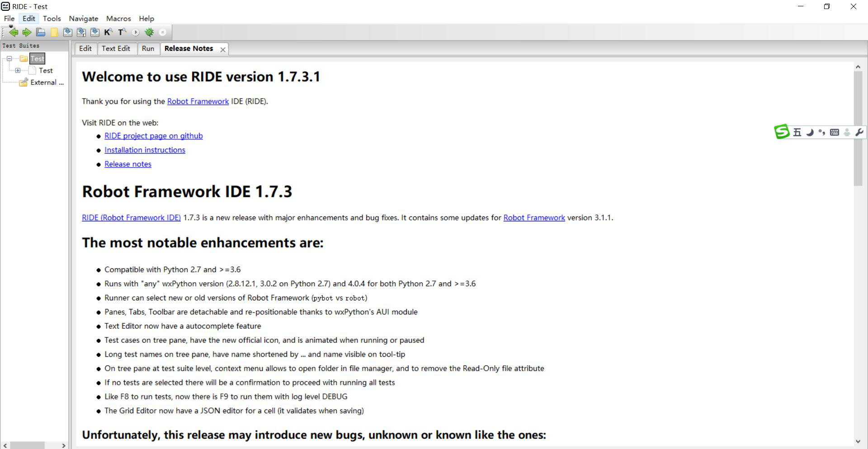Click the tree pane scroll left arrow
This screenshot has width=868, height=449.
[x=5, y=446]
